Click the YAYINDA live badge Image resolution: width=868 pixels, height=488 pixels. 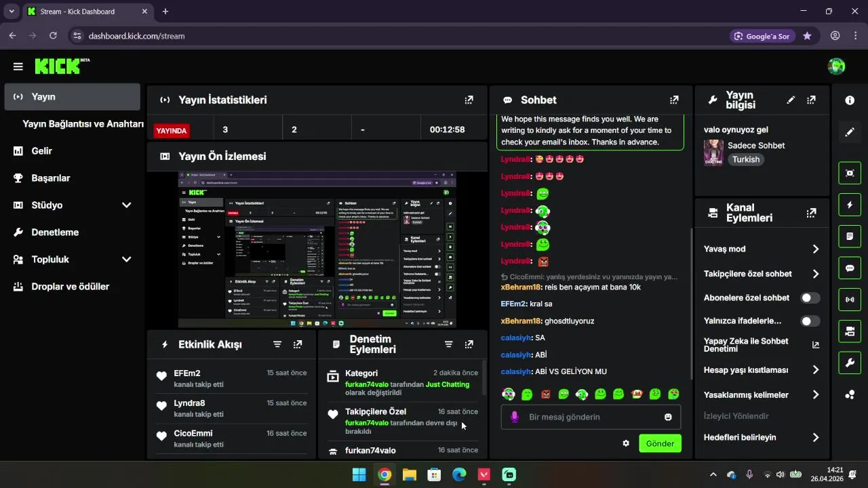[172, 130]
